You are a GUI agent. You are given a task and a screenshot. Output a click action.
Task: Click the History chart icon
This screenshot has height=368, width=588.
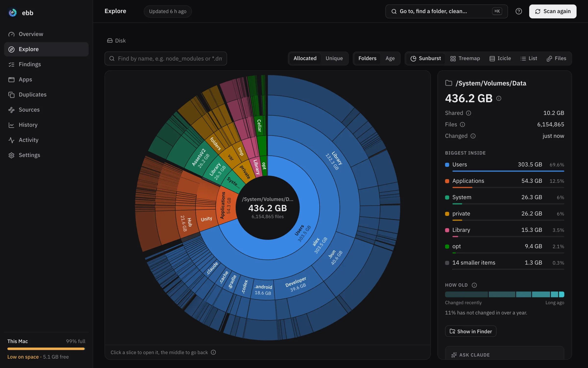click(x=11, y=125)
